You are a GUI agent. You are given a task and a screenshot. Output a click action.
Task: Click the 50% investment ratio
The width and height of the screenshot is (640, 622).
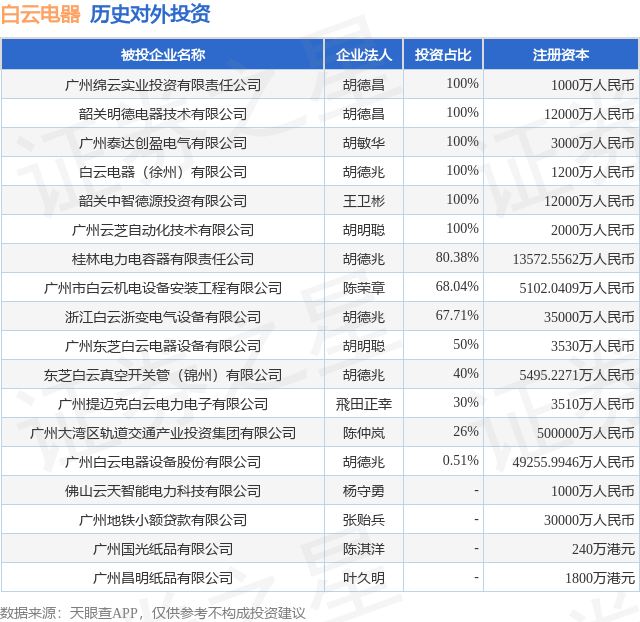[x=466, y=344]
